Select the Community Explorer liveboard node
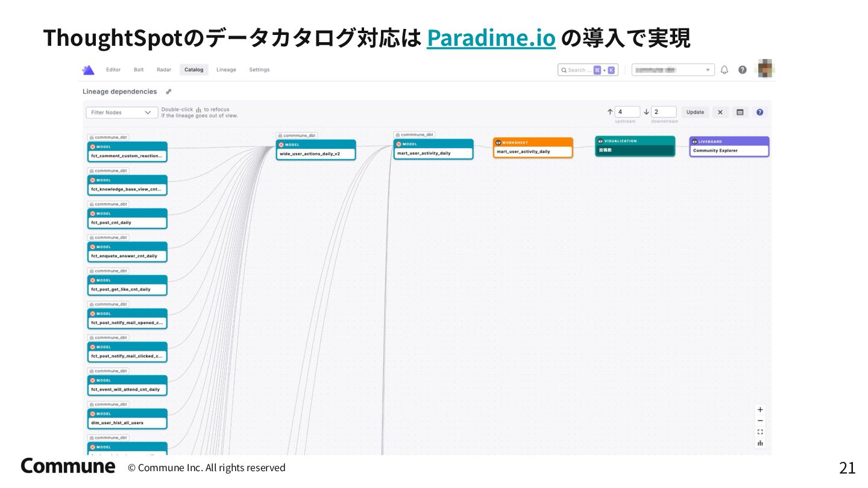Image resolution: width=868 pixels, height=488 pixels. click(x=729, y=147)
